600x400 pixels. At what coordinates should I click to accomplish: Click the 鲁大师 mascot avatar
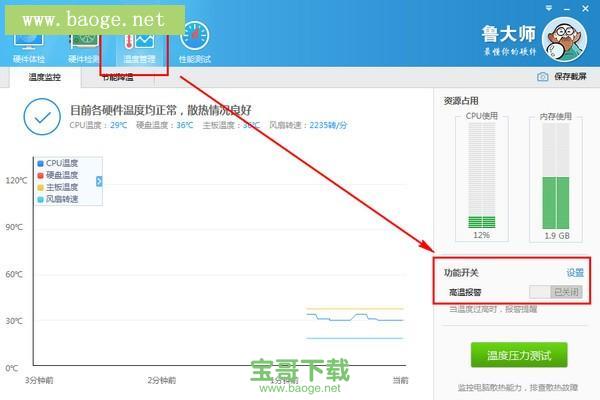(x=564, y=40)
